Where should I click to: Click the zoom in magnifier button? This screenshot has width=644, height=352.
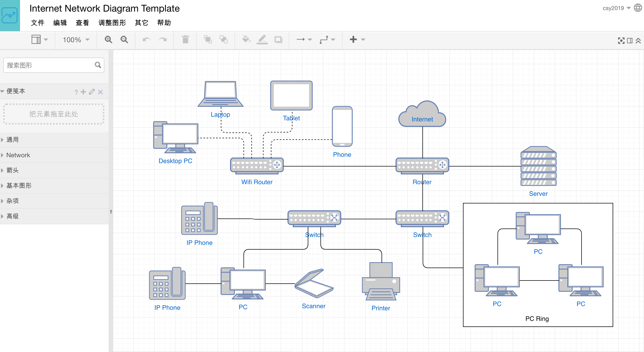pos(108,40)
